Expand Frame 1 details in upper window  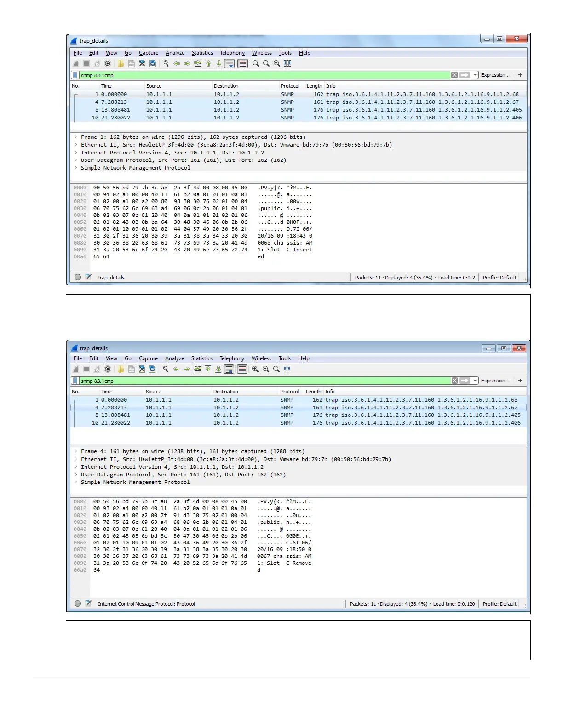(76, 137)
